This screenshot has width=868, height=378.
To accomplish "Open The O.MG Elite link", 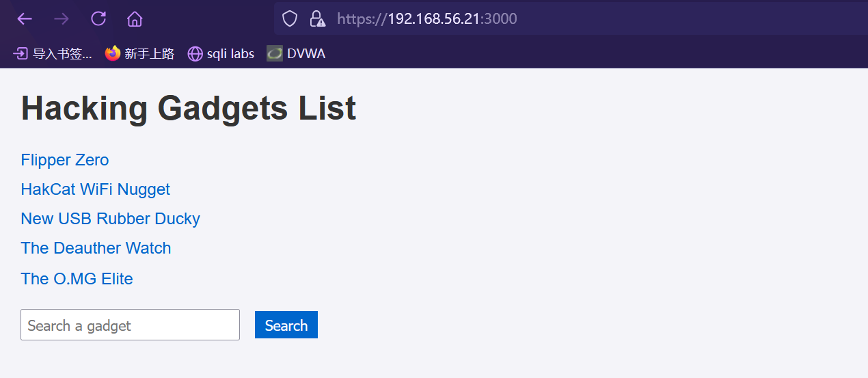I will (77, 279).
